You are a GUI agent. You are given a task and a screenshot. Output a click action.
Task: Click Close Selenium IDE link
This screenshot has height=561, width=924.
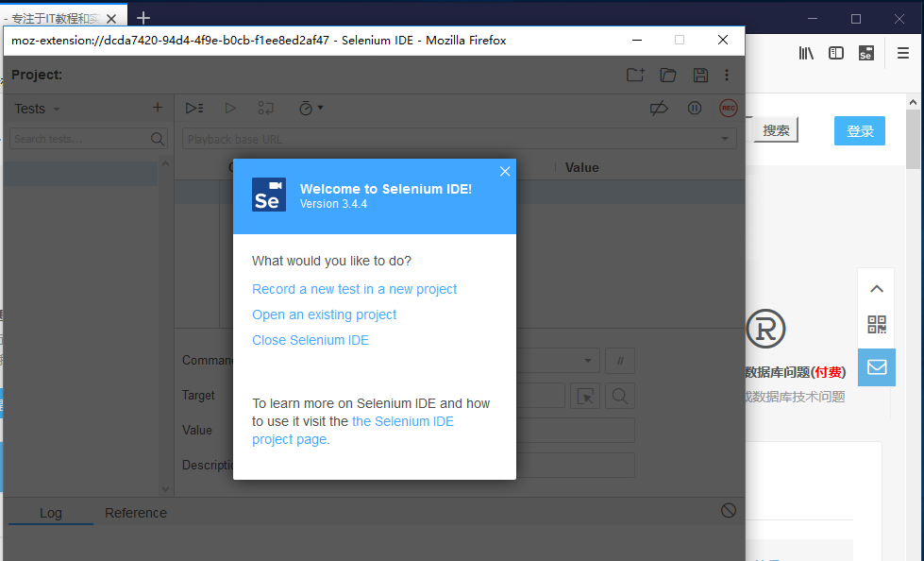click(311, 340)
